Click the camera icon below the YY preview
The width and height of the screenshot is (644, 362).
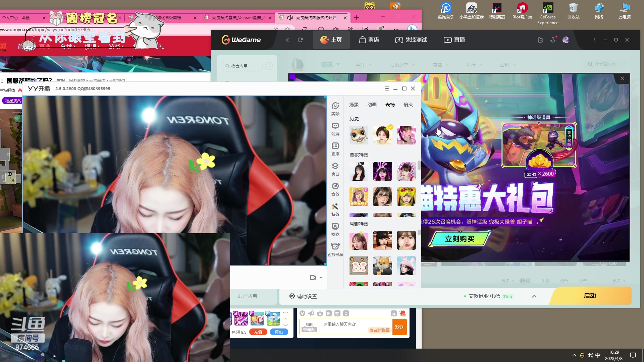(313, 278)
